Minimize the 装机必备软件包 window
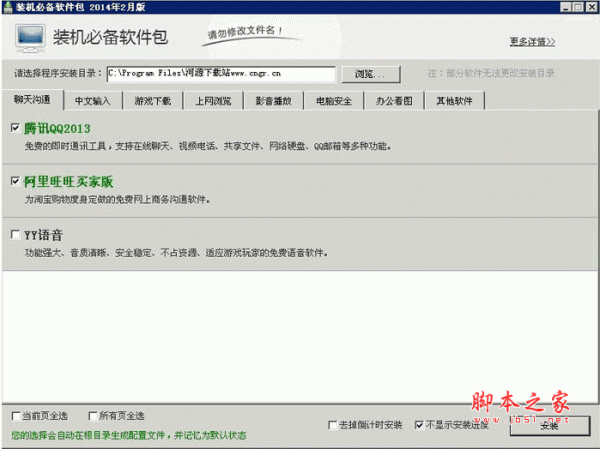 [566, 7]
